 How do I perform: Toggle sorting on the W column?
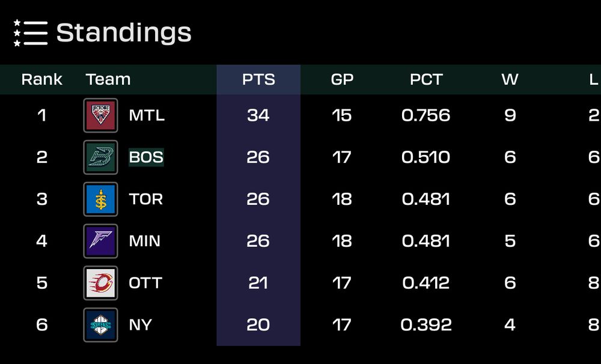click(510, 79)
